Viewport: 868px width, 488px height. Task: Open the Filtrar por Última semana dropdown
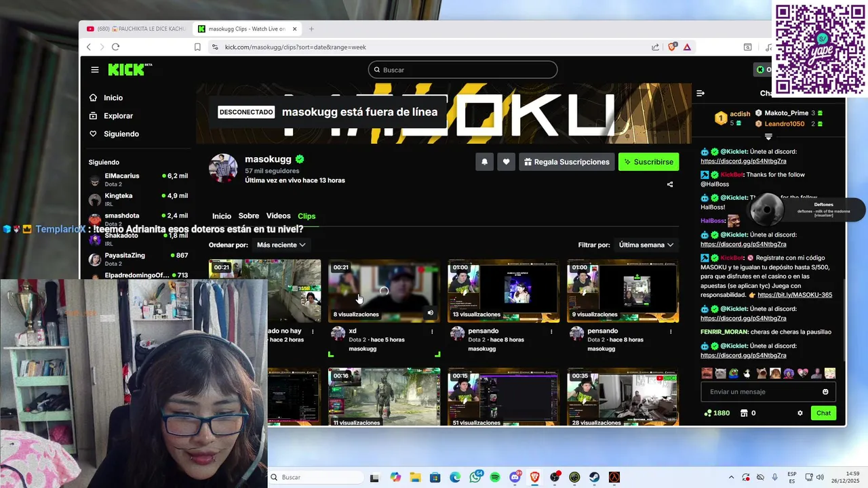pos(646,245)
